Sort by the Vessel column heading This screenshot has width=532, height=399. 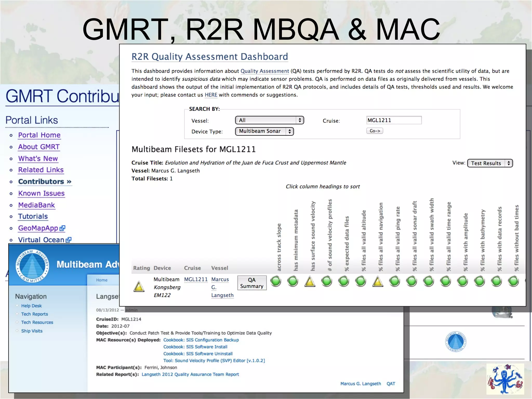point(220,268)
